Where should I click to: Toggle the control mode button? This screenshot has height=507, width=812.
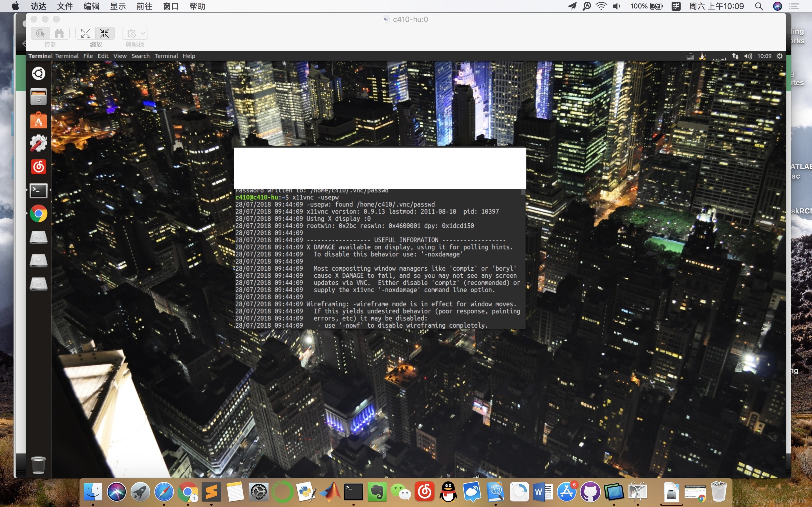[x=41, y=33]
